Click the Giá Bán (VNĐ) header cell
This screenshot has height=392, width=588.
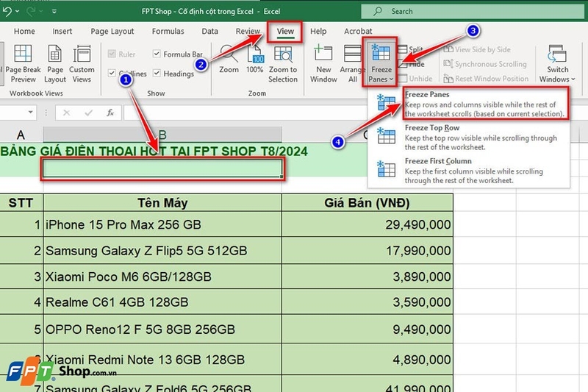[x=367, y=203]
